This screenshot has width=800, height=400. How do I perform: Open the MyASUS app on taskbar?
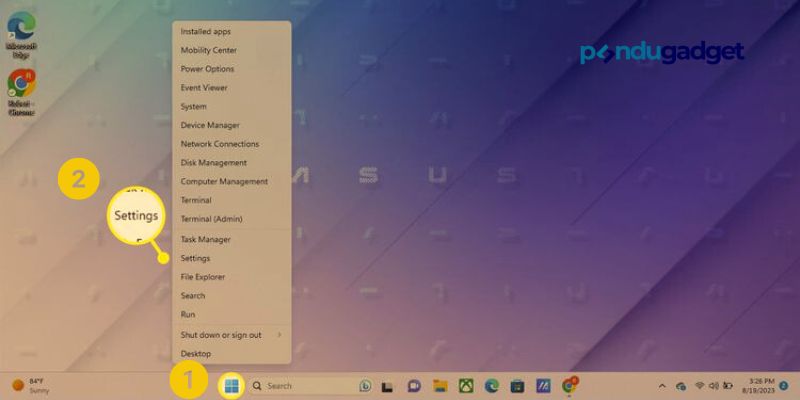click(x=543, y=386)
